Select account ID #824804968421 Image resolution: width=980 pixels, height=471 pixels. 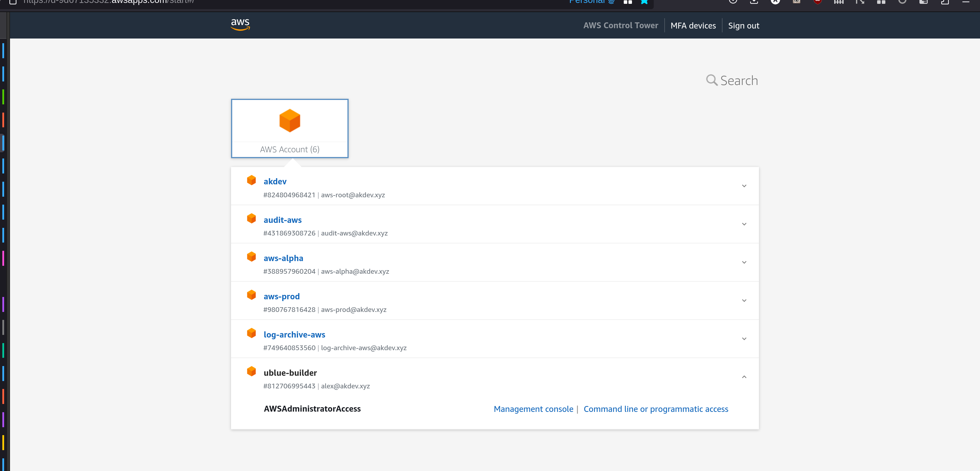click(289, 195)
